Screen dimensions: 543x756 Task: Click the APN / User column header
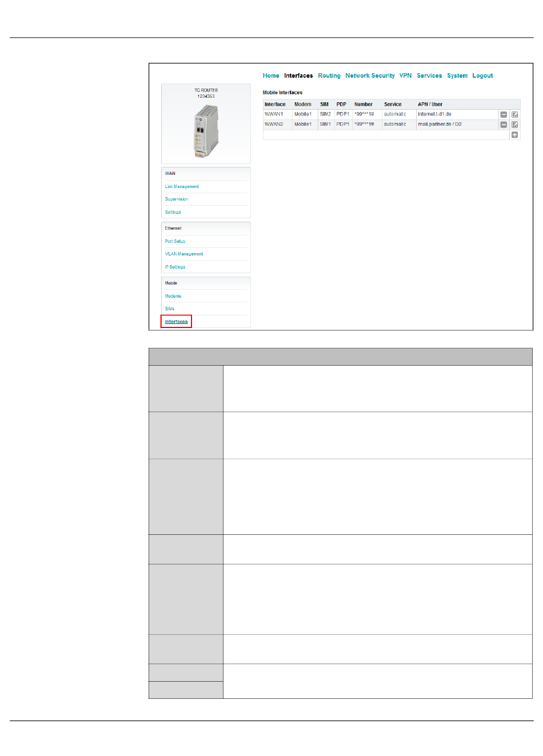click(x=430, y=105)
